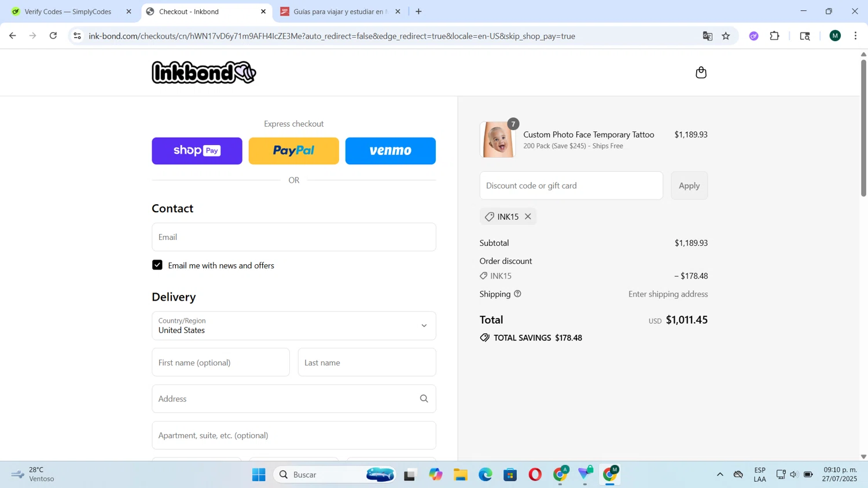This screenshot has height=488, width=868.
Task: Reload the checkout page
Action: [53, 36]
